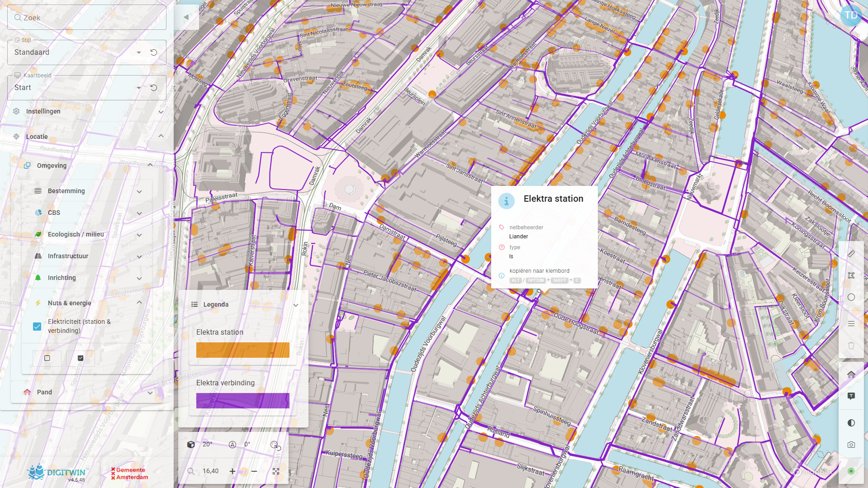Zoom in with the plus button
Viewport: 868px width, 488px height.
[232, 471]
